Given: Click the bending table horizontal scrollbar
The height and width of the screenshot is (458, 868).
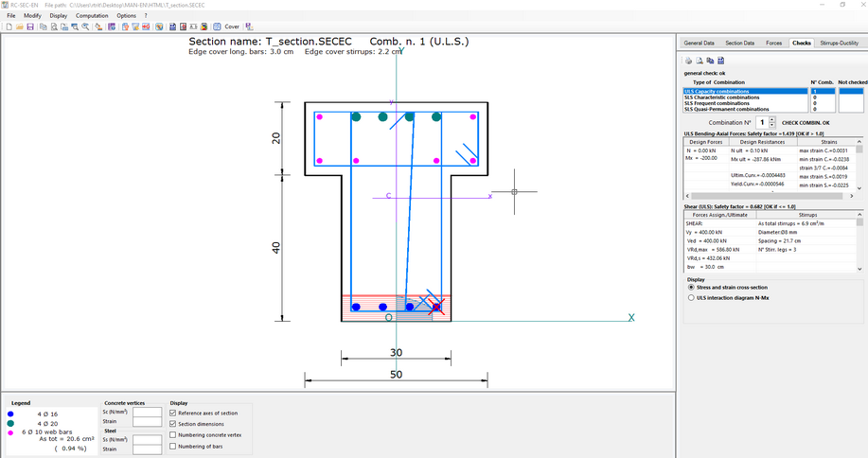Looking at the screenshot, I should (767, 196).
